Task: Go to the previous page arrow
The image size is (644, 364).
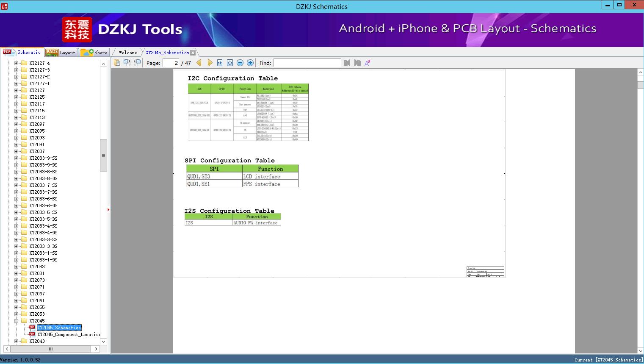Action: coord(199,63)
